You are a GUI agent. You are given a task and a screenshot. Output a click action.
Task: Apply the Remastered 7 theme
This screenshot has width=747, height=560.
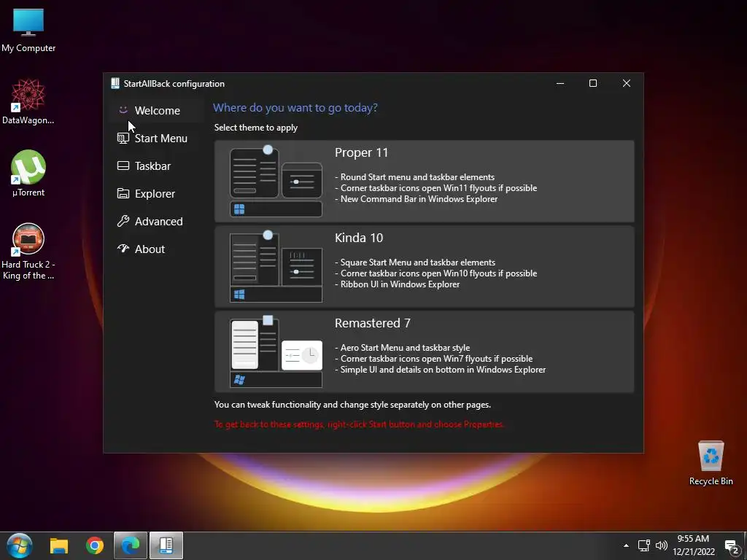pyautogui.click(x=424, y=351)
